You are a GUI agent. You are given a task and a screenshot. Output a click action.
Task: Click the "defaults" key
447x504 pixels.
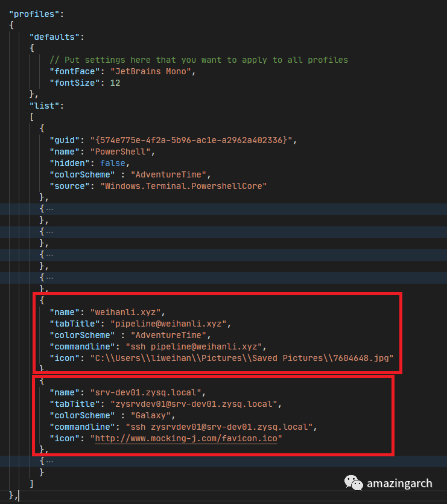point(54,37)
